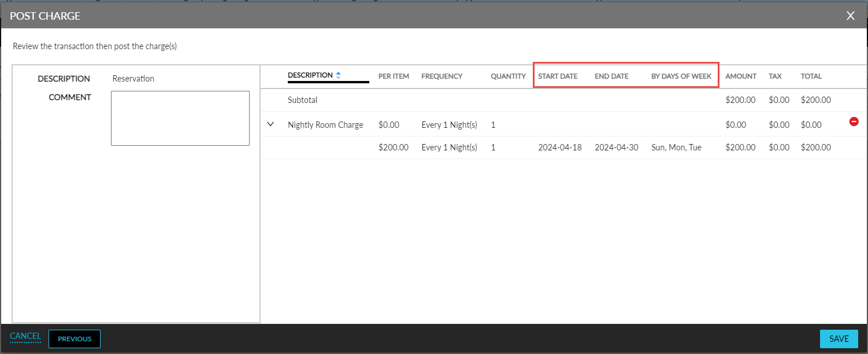Viewport: 868px width, 354px height.
Task: Click the Reservation description value
Action: (133, 79)
